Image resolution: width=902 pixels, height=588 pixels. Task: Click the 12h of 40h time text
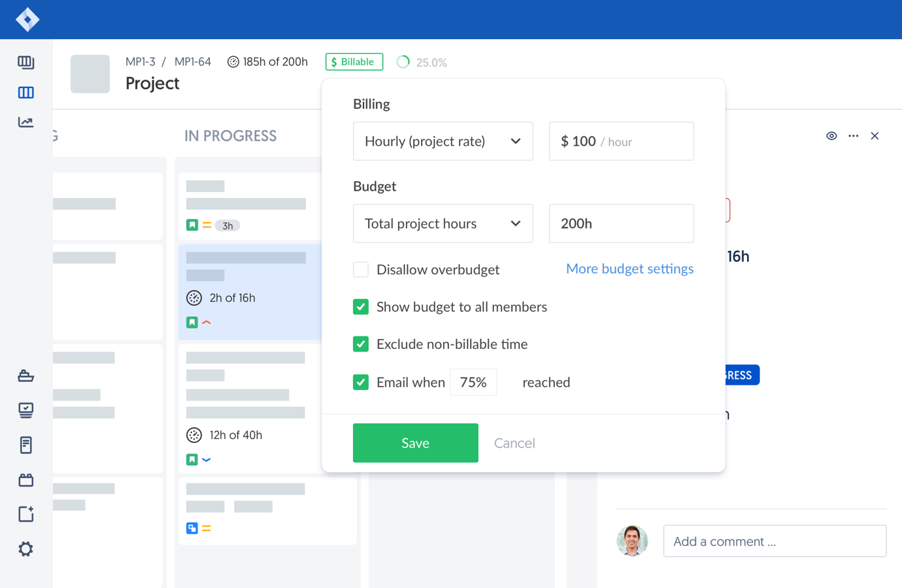[x=236, y=435]
